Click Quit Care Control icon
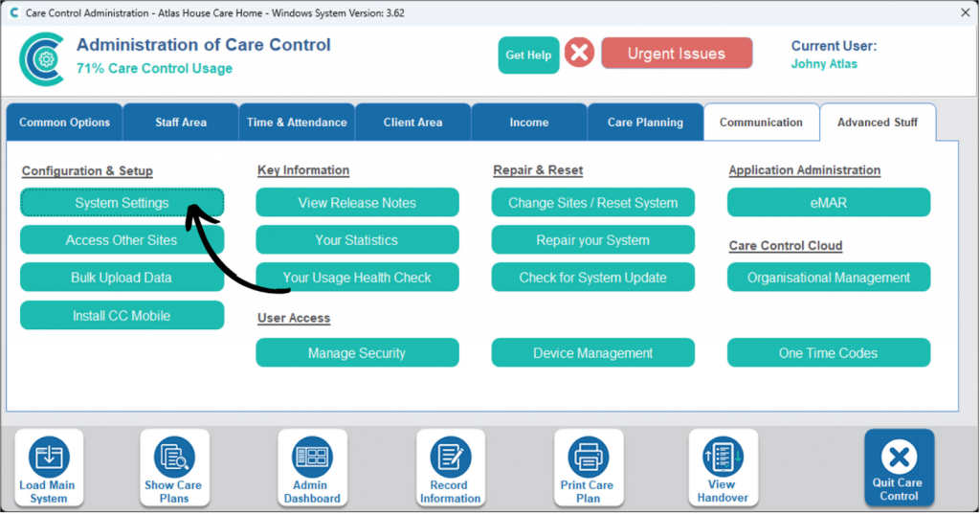The width and height of the screenshot is (980, 514). 900,467
